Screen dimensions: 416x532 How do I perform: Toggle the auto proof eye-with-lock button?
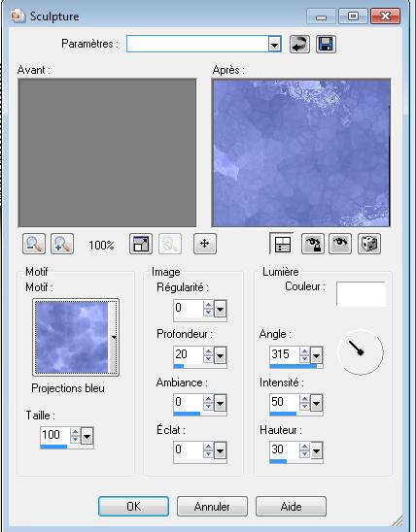pyautogui.click(x=313, y=244)
